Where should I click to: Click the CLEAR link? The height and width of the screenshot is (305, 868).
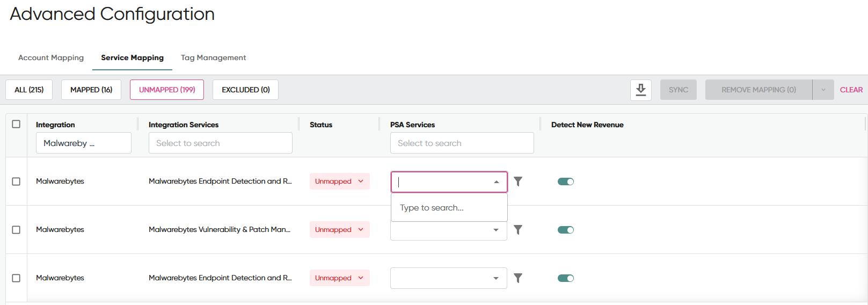coord(851,90)
